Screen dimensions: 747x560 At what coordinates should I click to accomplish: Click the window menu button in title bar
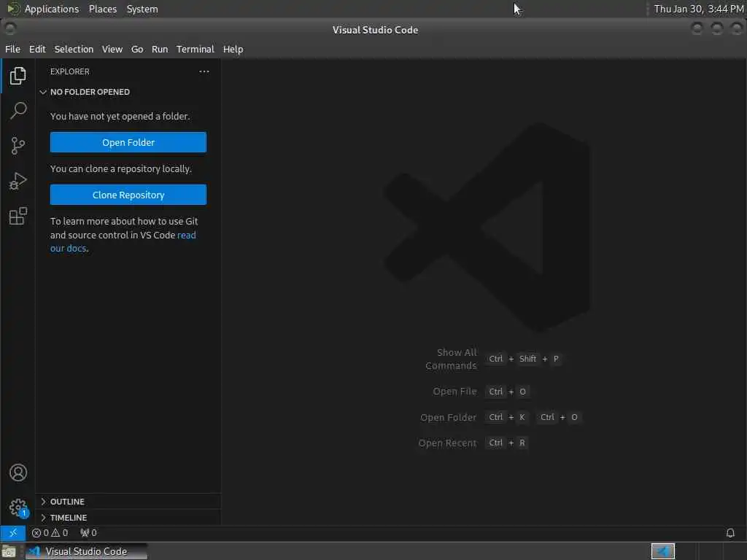[10, 29]
